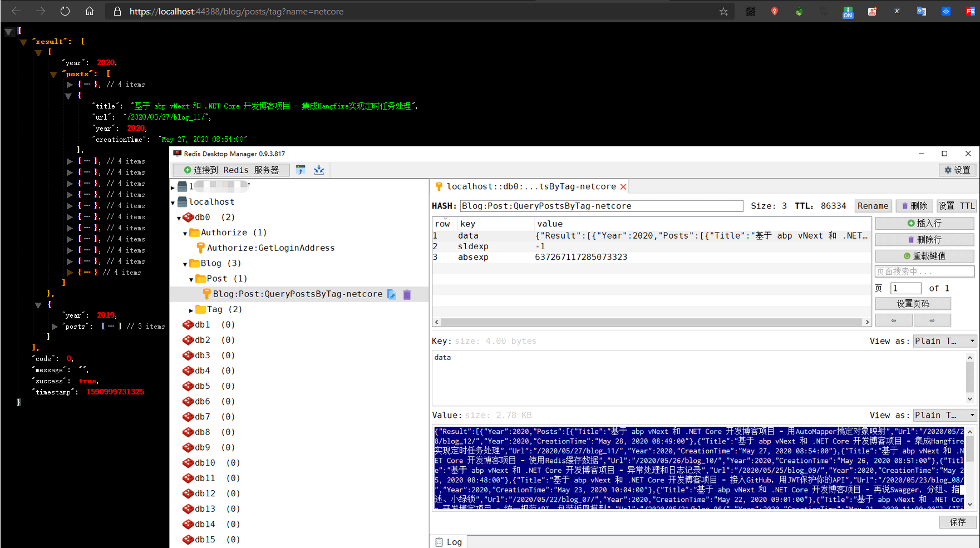Click the import connections toolbar icon

point(301,170)
